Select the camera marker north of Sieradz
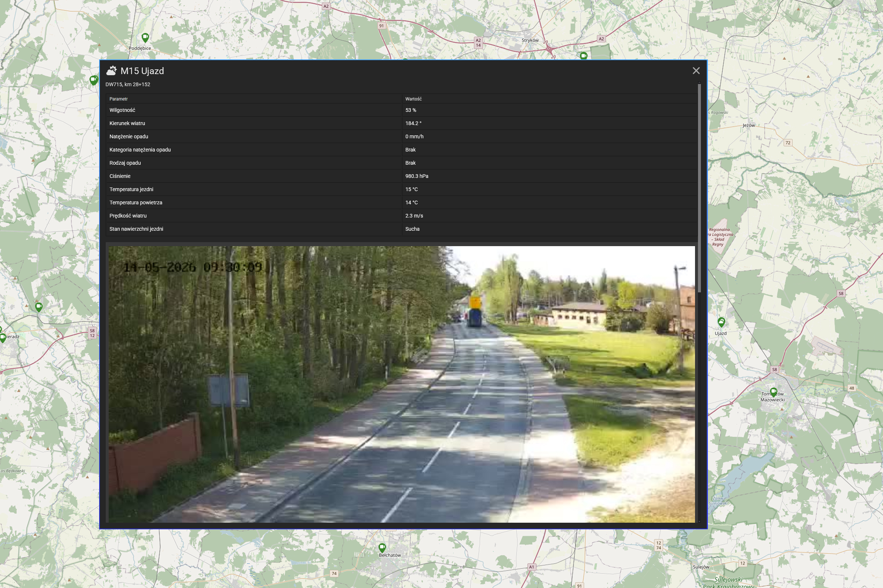This screenshot has height=588, width=883. [39, 307]
